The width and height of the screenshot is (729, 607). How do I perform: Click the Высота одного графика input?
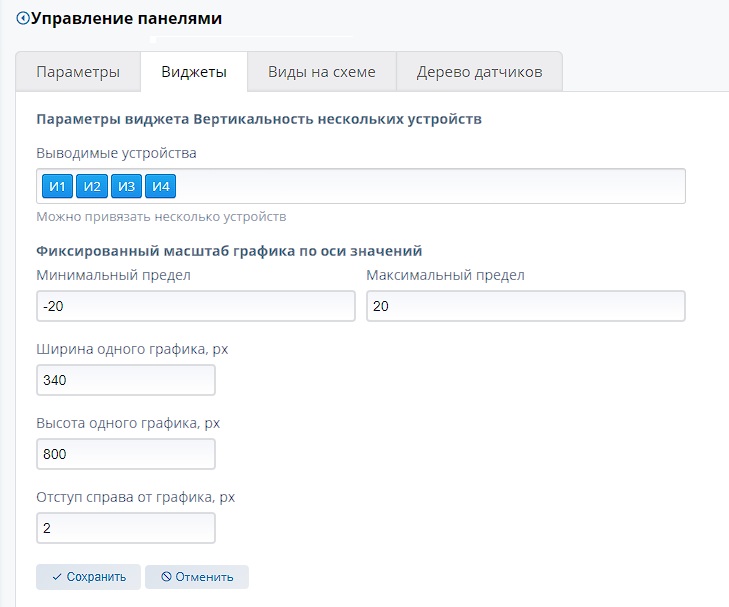point(125,454)
